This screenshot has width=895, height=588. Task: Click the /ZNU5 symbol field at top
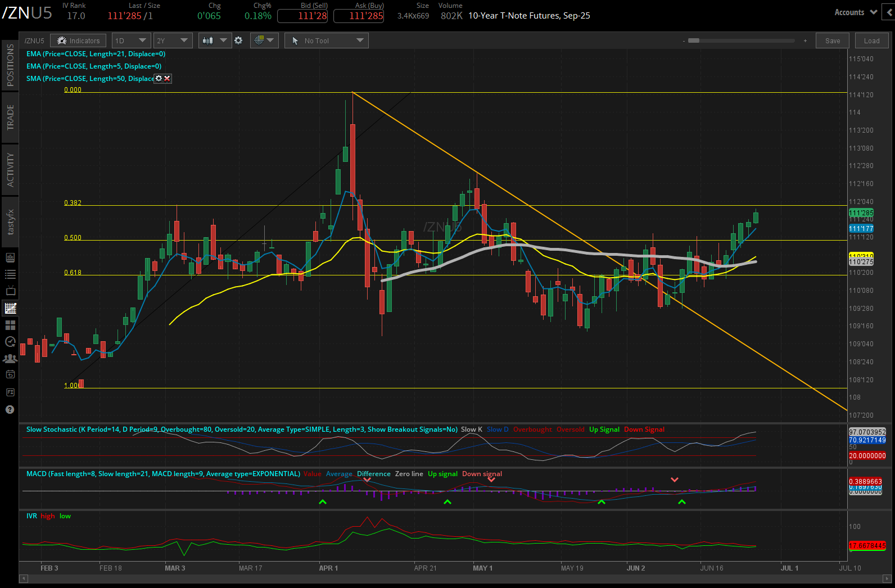27,12
